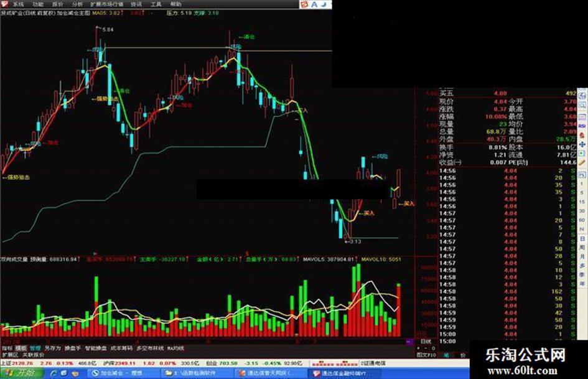Select the 月 monthly period button
The image size is (588, 379).
coord(582,256)
